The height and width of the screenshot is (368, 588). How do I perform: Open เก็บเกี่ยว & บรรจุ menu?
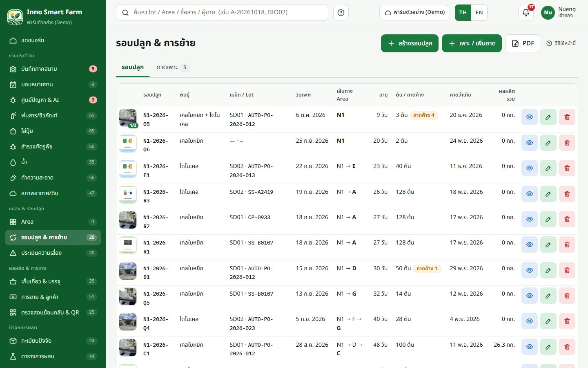pyautogui.click(x=53, y=281)
